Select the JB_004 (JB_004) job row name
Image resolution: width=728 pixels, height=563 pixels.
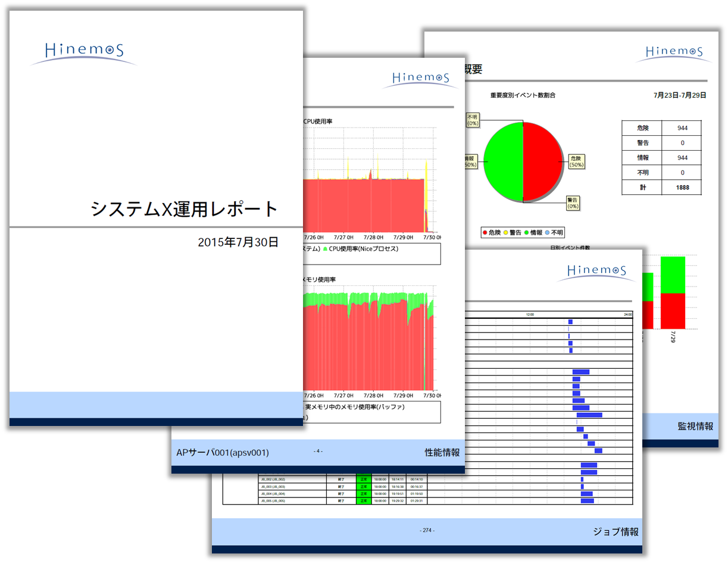tap(273, 493)
